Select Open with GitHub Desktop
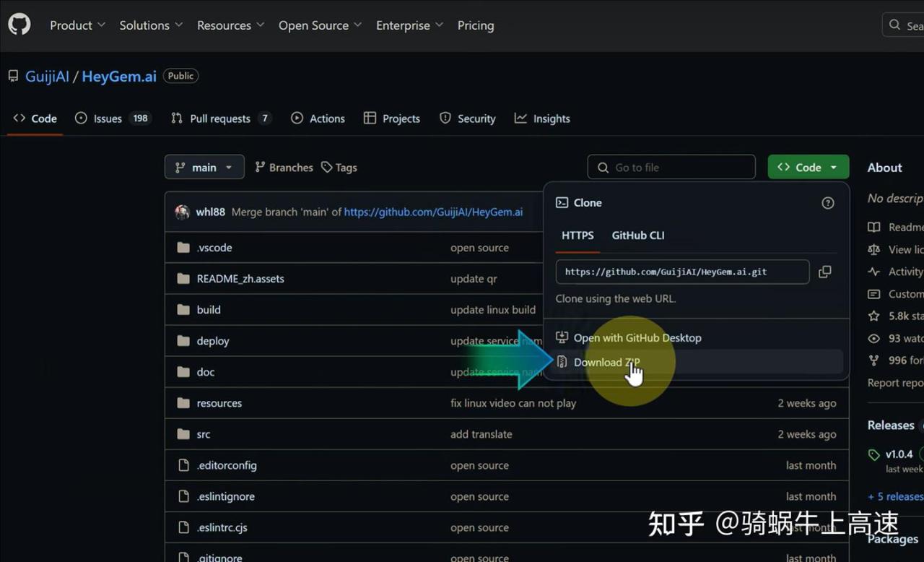Screen dimensions: 924x562 [x=637, y=337]
